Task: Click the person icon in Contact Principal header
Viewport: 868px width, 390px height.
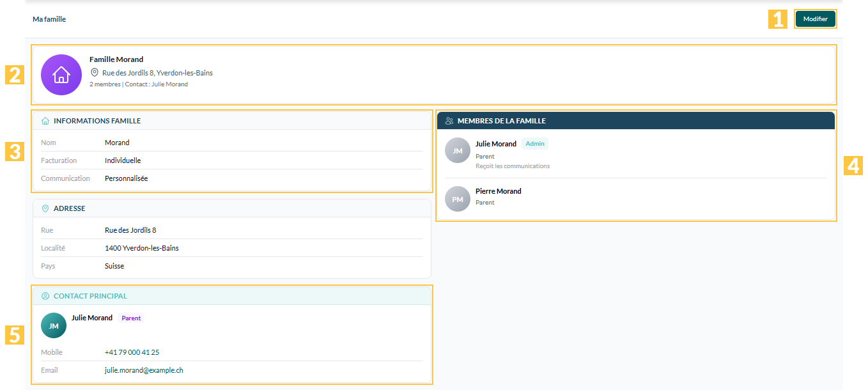Action: point(45,296)
